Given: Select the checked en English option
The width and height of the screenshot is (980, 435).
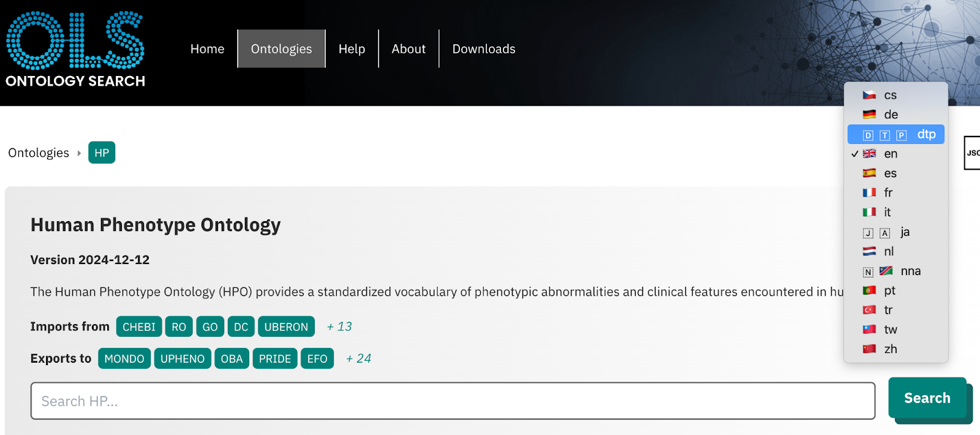Looking at the screenshot, I should point(895,154).
